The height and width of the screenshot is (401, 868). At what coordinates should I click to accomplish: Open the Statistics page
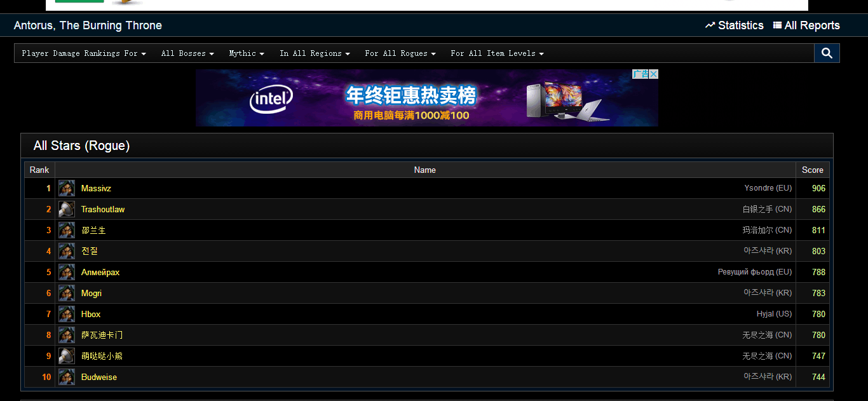[735, 25]
